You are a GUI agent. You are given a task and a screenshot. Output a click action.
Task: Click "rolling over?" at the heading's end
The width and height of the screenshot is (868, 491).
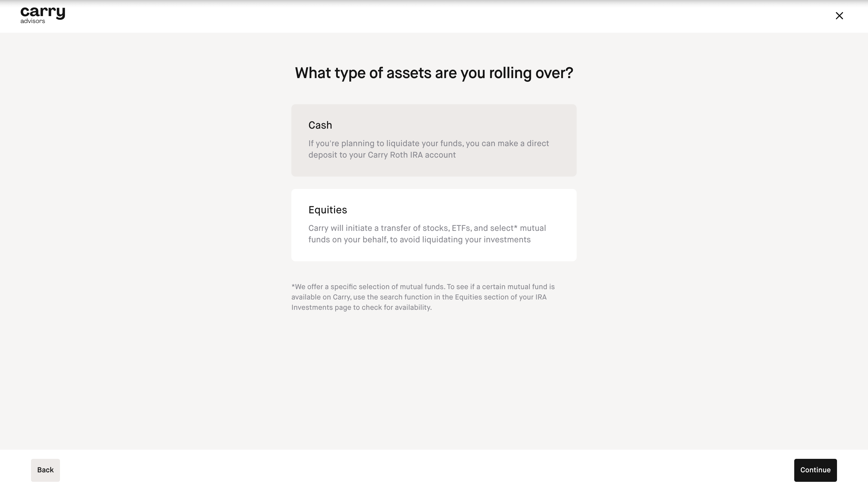531,73
